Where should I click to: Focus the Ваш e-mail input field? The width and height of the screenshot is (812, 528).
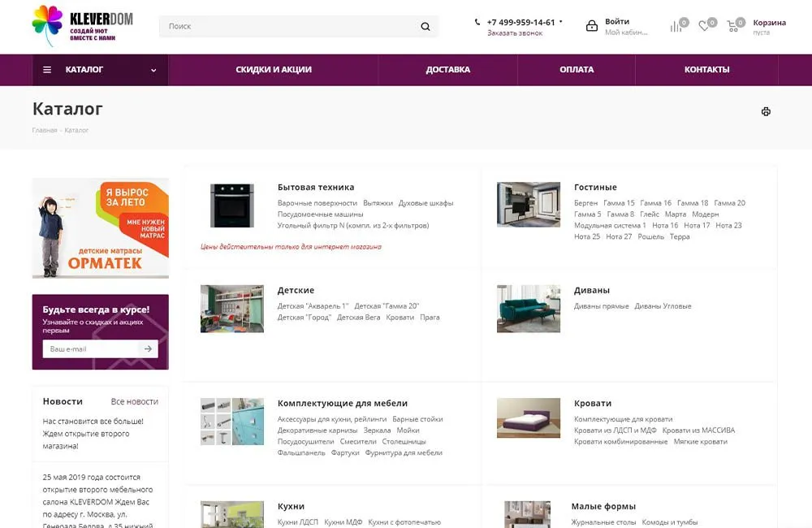pyautogui.click(x=89, y=349)
